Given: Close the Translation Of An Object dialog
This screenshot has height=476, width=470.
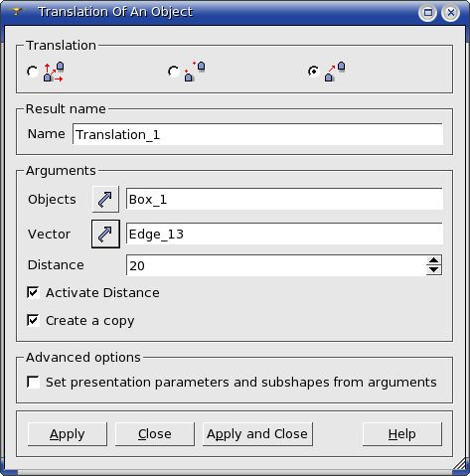Looking at the screenshot, I should (x=451, y=13).
